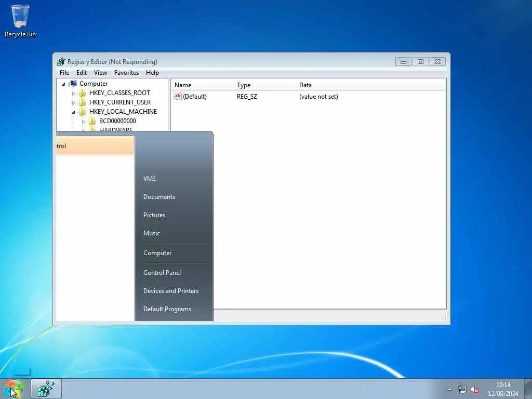532x399 pixels.
Task: Click the Registry Editor title bar icon
Action: [61, 62]
